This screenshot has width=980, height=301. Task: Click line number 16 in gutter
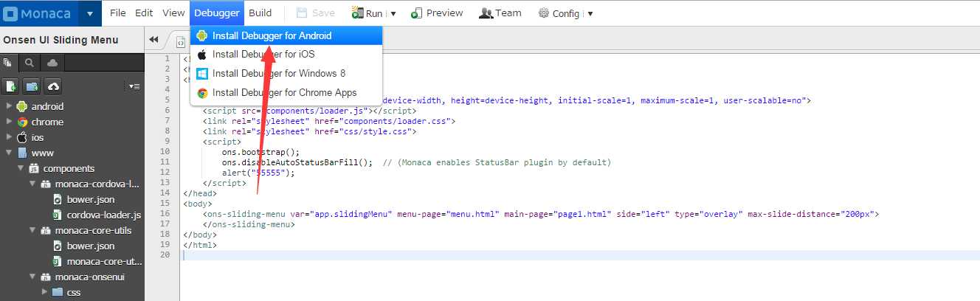(165, 214)
